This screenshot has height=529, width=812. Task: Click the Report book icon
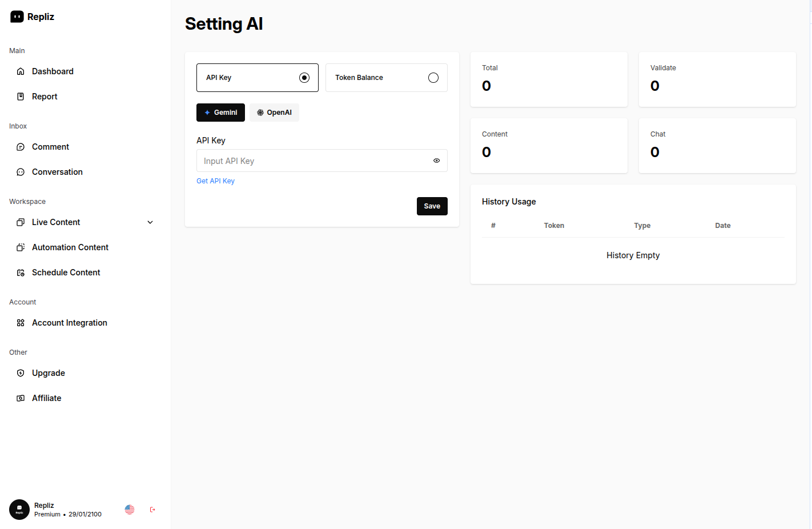tap(21, 97)
